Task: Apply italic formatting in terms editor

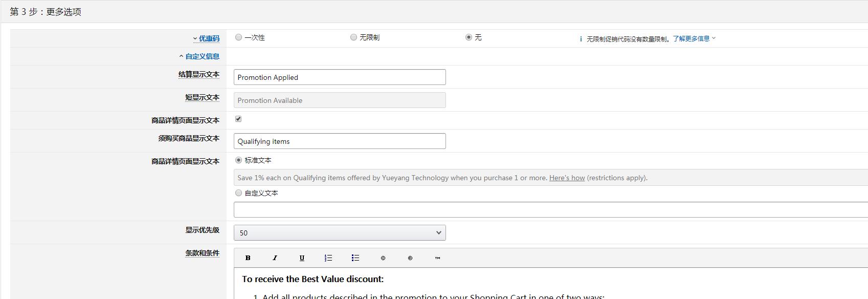Action: pos(275,258)
